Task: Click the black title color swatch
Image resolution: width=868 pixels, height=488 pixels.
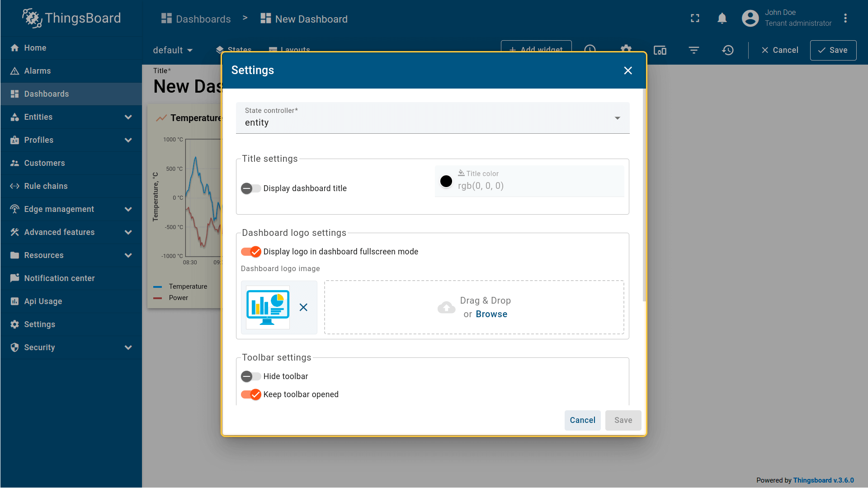Action: pos(446,181)
